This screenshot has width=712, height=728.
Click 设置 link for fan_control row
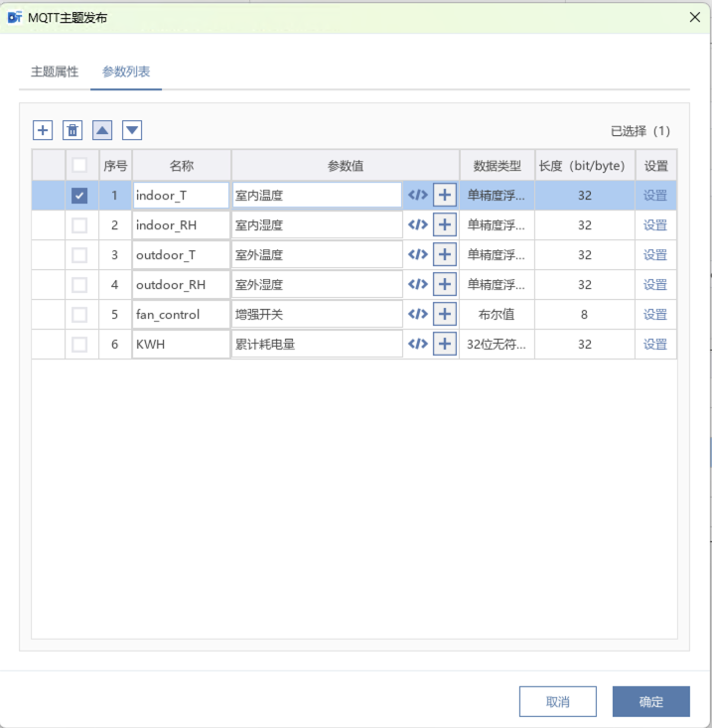coord(655,315)
